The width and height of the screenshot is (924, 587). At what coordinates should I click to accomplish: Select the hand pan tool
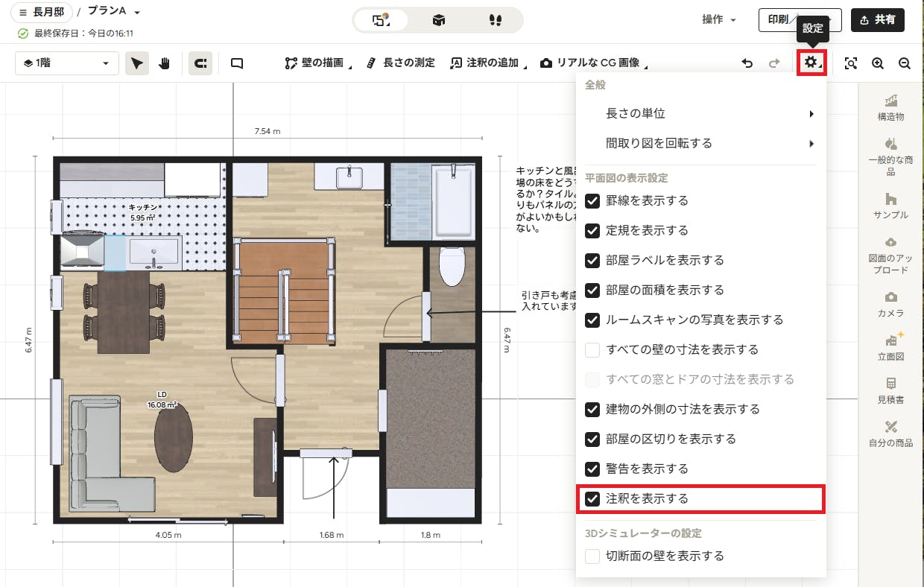(165, 63)
